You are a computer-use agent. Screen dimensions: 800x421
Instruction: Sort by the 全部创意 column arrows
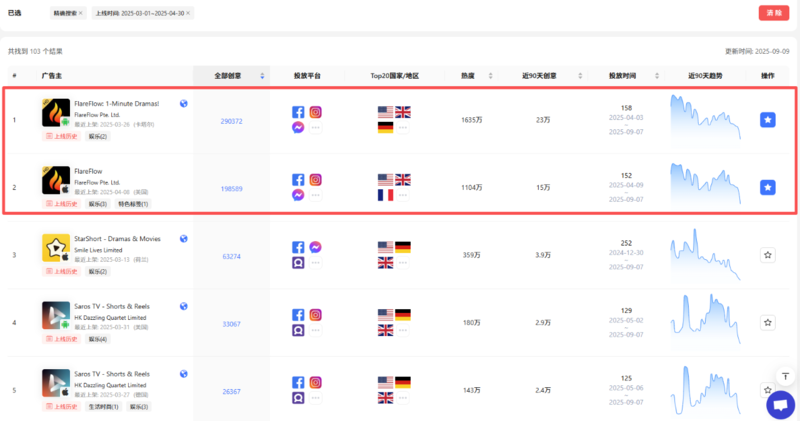pos(263,76)
